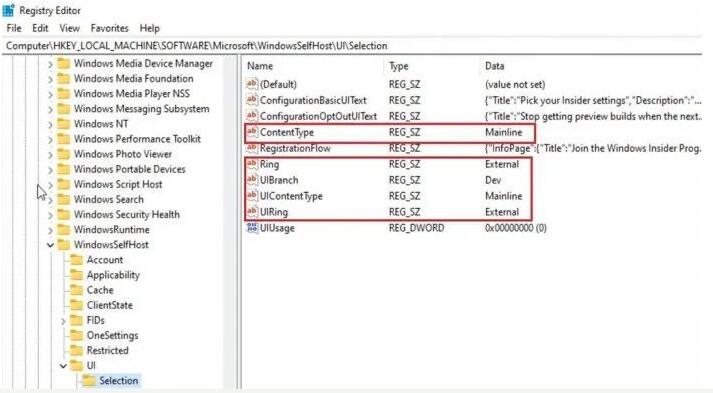
Task: Click the Mainline data of UIContentType
Action: [x=503, y=196]
